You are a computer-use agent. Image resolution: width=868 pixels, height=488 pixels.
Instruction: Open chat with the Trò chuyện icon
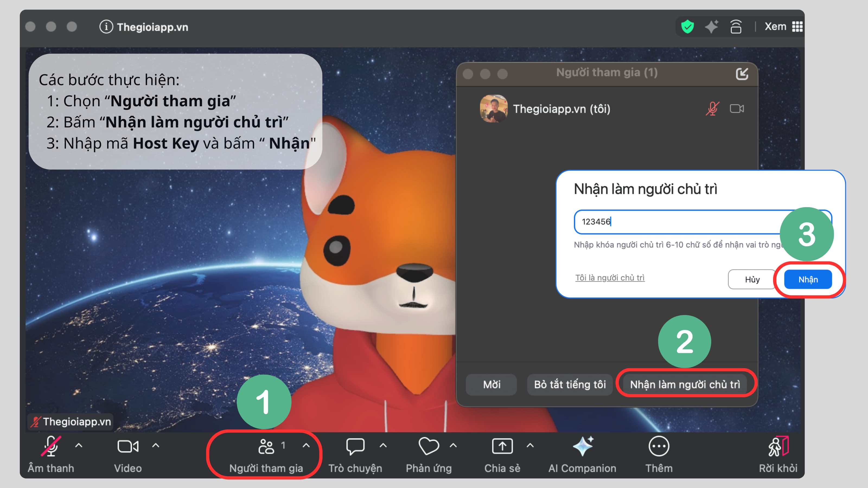pyautogui.click(x=356, y=447)
